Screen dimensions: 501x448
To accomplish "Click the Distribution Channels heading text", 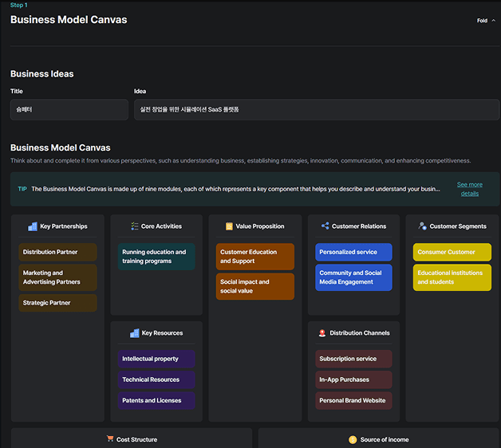I will click(x=360, y=333).
